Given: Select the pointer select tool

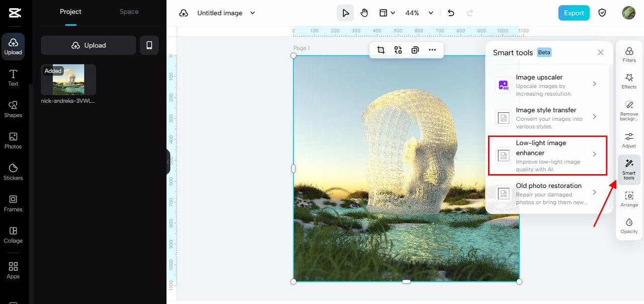Looking at the screenshot, I should point(346,13).
